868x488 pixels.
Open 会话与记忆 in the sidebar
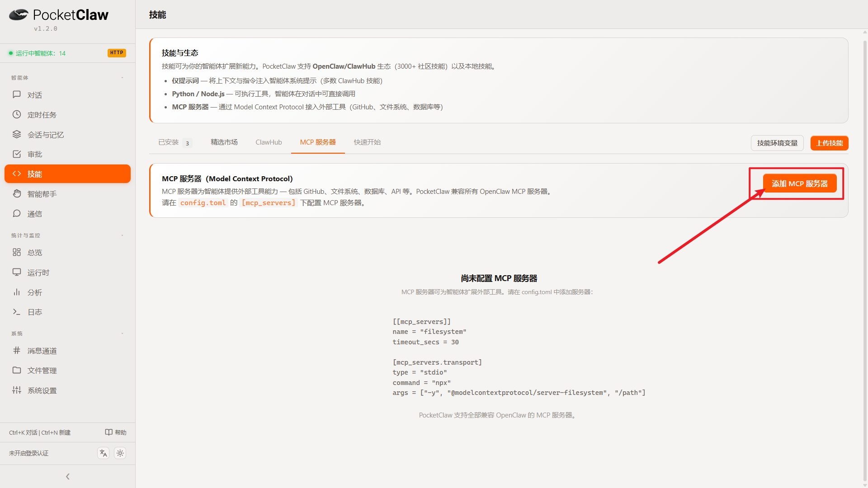pos(67,135)
